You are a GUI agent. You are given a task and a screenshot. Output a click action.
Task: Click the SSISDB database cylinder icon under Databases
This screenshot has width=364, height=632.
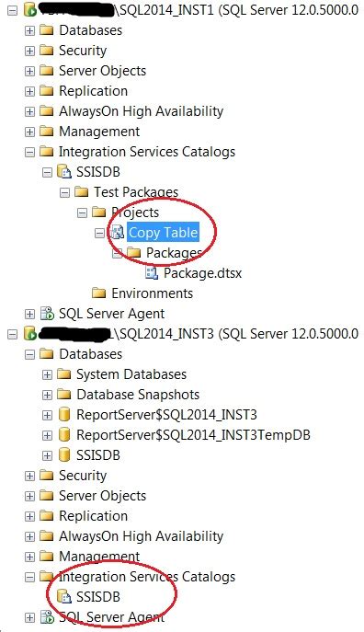64,455
